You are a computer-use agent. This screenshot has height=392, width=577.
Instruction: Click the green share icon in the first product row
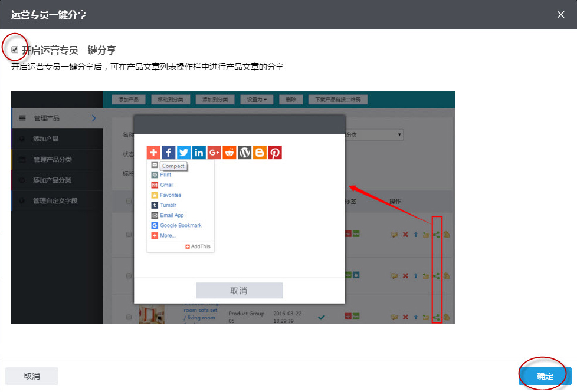[437, 235]
